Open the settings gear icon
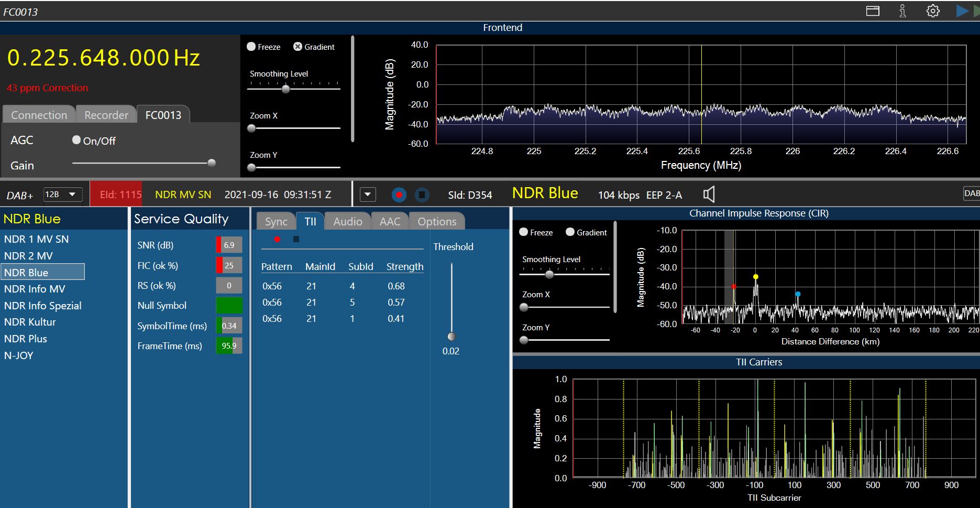The height and width of the screenshot is (508, 980). click(x=933, y=11)
